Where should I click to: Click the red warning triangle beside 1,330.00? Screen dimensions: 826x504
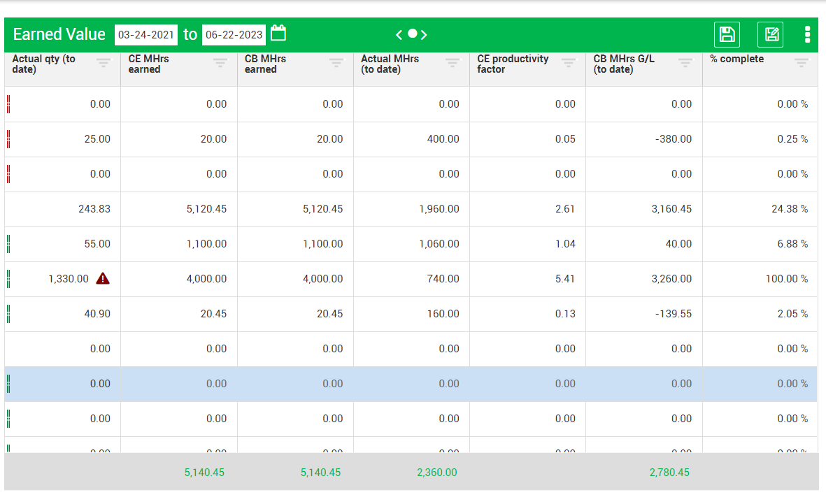pos(103,279)
